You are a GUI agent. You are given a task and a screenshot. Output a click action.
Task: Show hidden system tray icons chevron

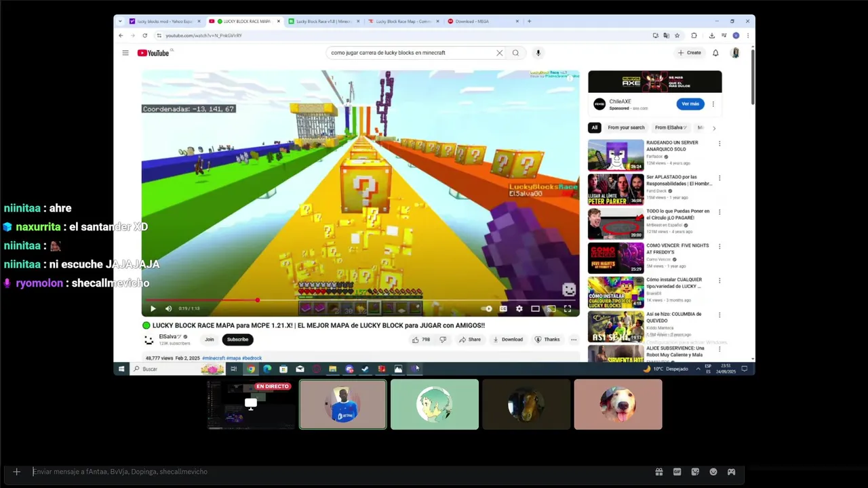[x=698, y=369]
